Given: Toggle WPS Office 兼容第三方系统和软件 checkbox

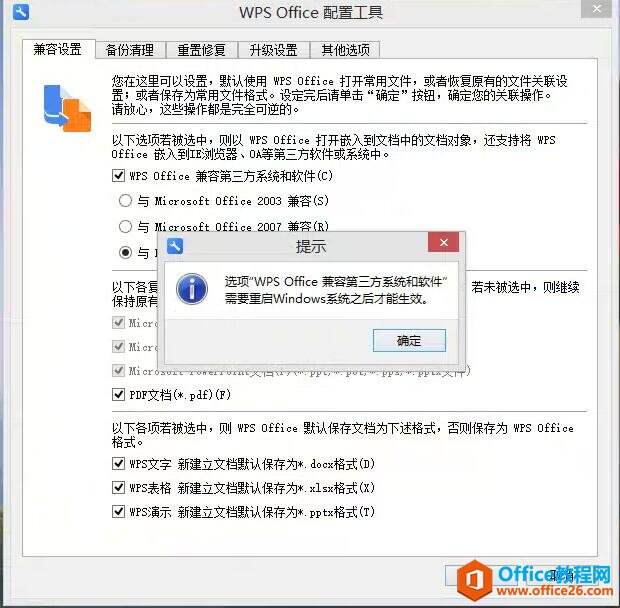Looking at the screenshot, I should 119,175.
